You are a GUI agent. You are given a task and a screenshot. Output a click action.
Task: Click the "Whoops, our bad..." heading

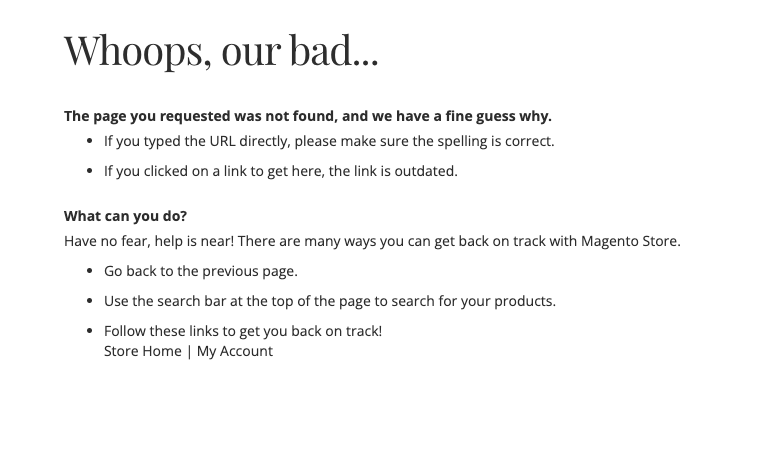coord(221,50)
